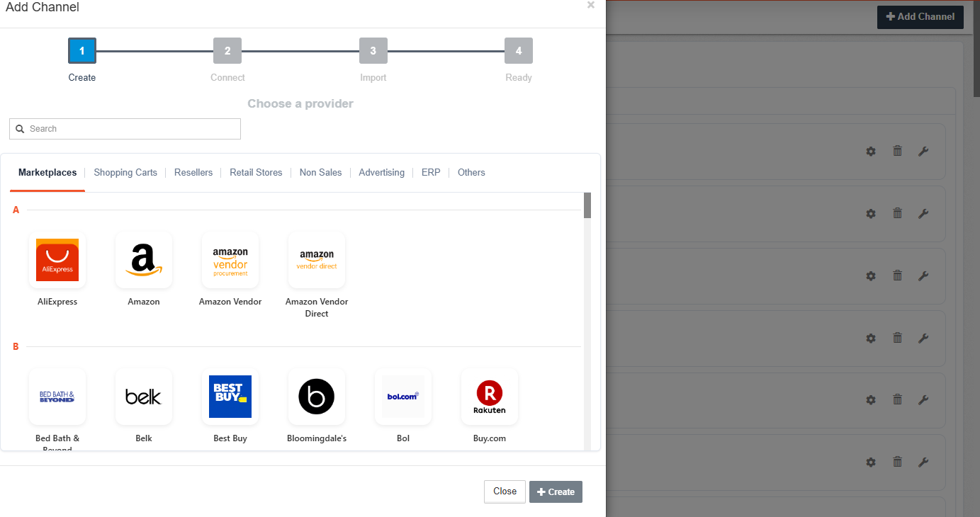Screen dimensions: 980x517
Task: Pick the Bloomingdale's provider icon
Action: (317, 397)
